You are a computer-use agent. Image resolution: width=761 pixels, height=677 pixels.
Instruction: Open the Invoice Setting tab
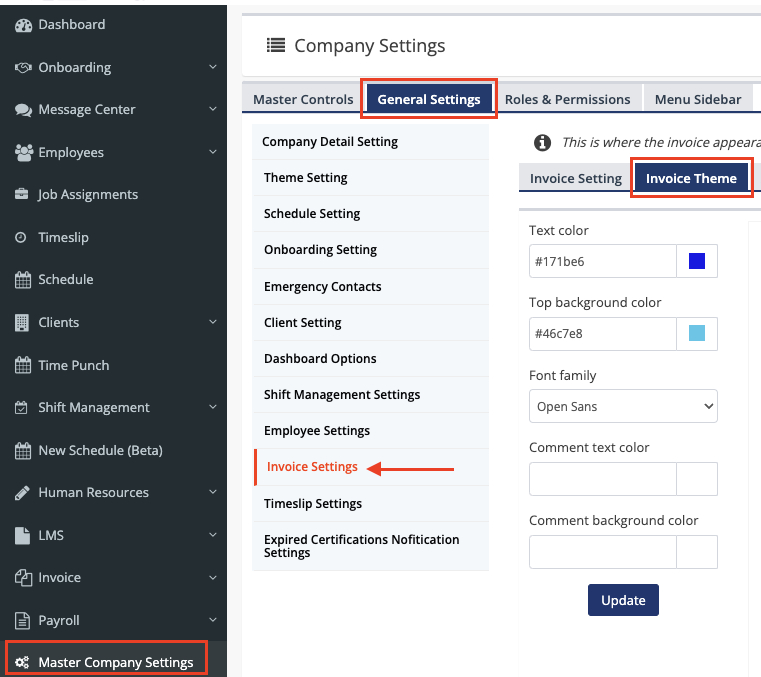(575, 179)
